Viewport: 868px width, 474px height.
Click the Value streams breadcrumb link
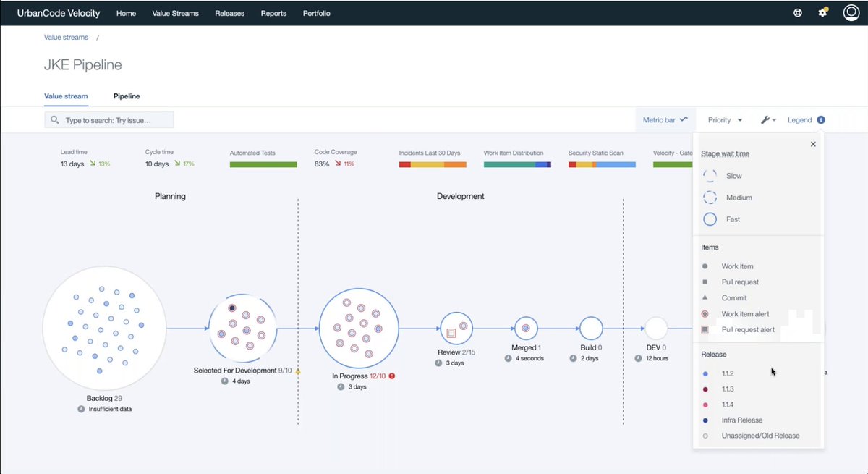66,37
